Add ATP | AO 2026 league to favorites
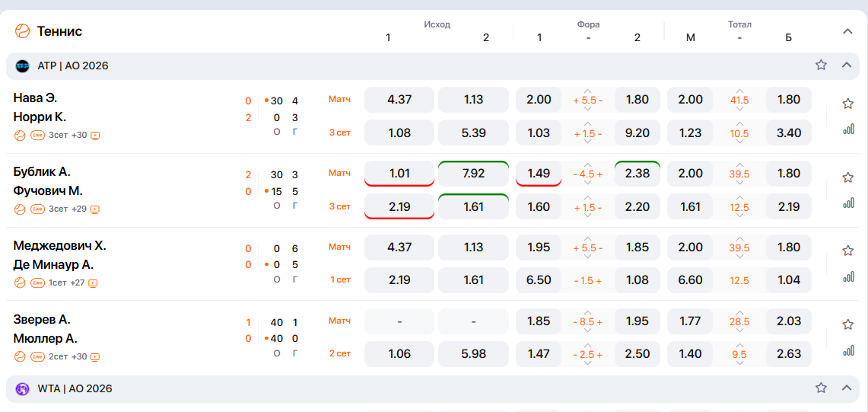This screenshot has width=868, height=412. pyautogui.click(x=821, y=65)
